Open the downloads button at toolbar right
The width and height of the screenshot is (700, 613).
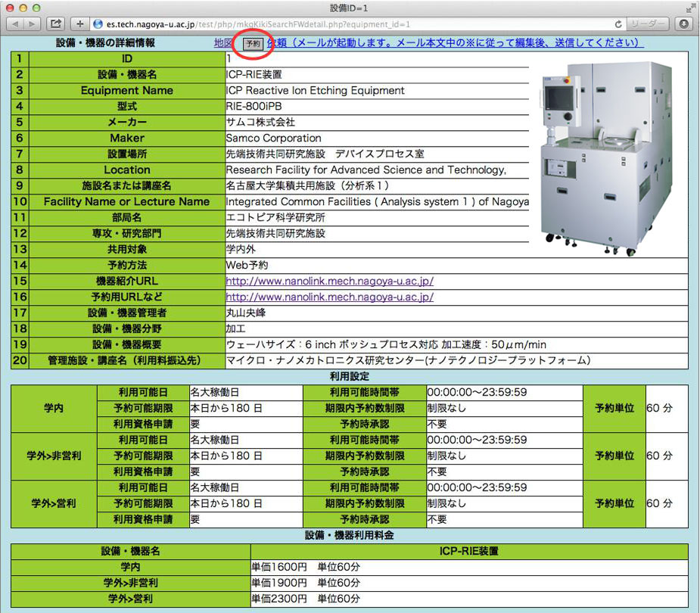pyautogui.click(x=684, y=24)
